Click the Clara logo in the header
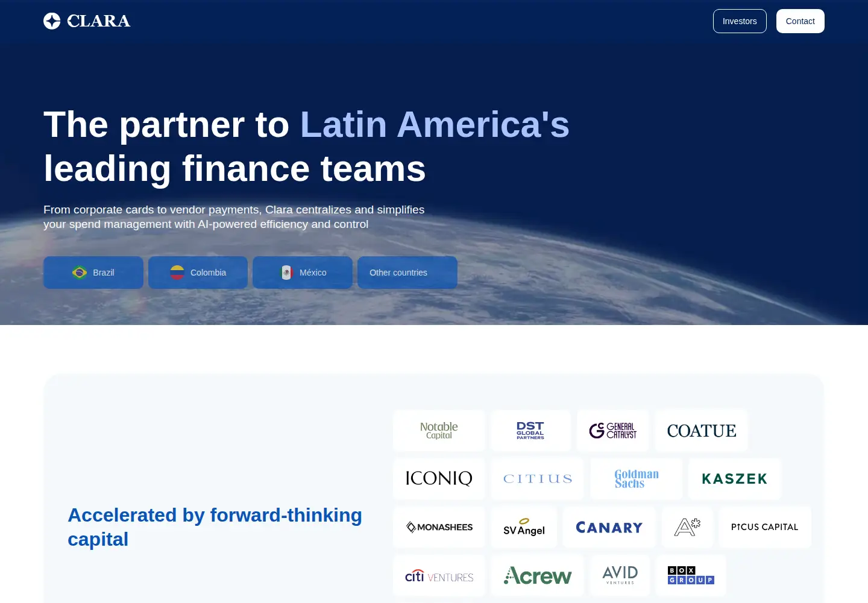This screenshot has width=868, height=603. tap(87, 21)
